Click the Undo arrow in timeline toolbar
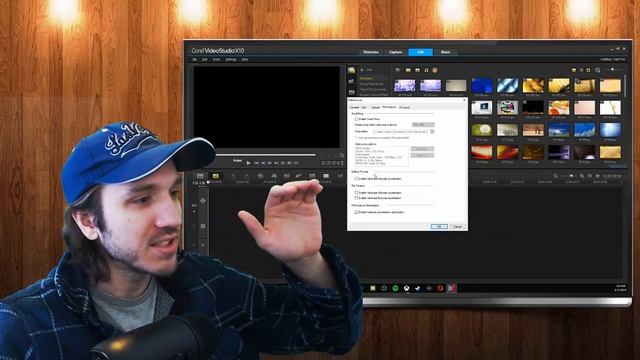Image resolution: width=640 pixels, height=360 pixels. (x=233, y=176)
